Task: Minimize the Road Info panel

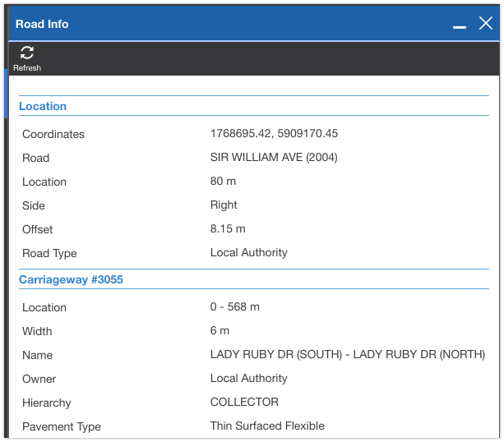Action: (x=460, y=27)
